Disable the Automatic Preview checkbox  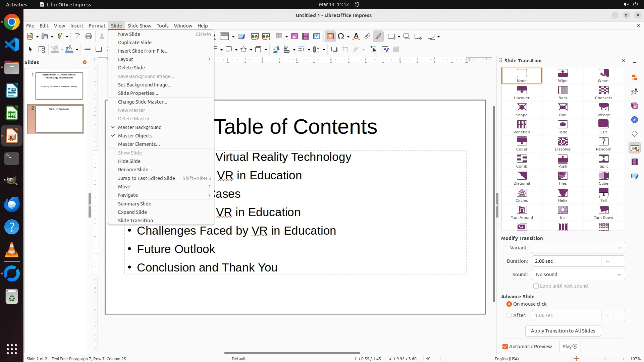pyautogui.click(x=505, y=347)
